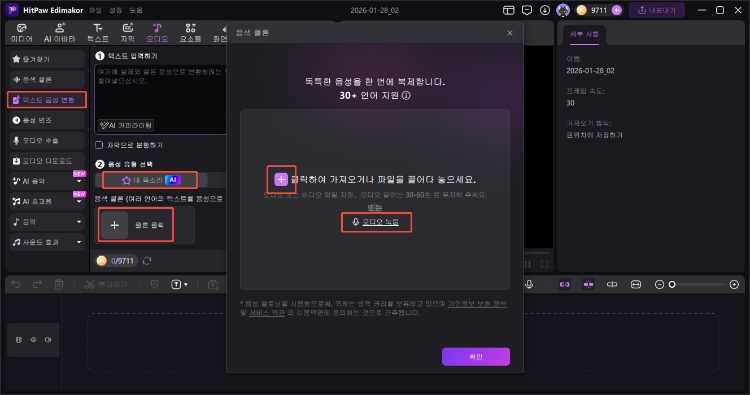This screenshot has width=750, height=395.
Task: Open the 요소들 (Elements) tab
Action: click(190, 33)
